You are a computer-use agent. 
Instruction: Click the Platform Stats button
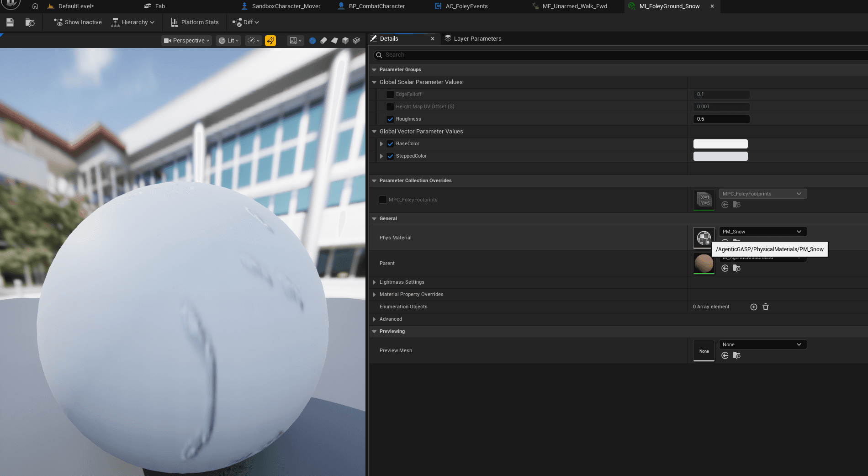(x=195, y=22)
